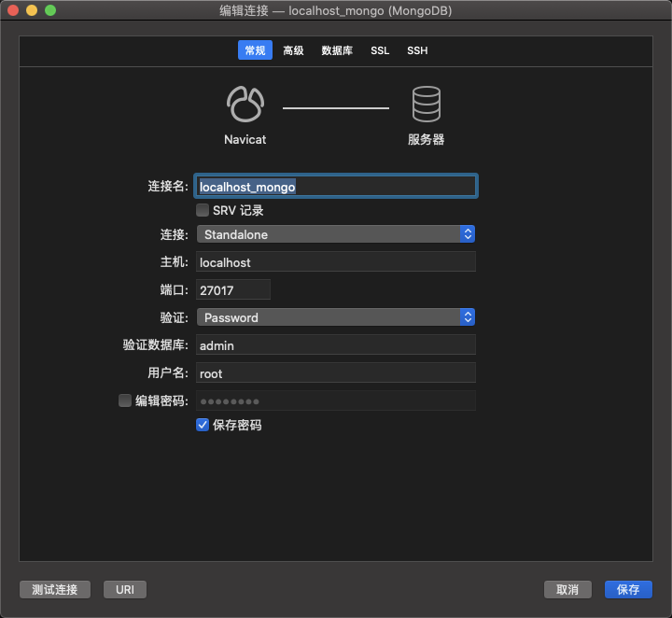Click the 测试连接 button
This screenshot has width=672, height=618.
pos(55,589)
